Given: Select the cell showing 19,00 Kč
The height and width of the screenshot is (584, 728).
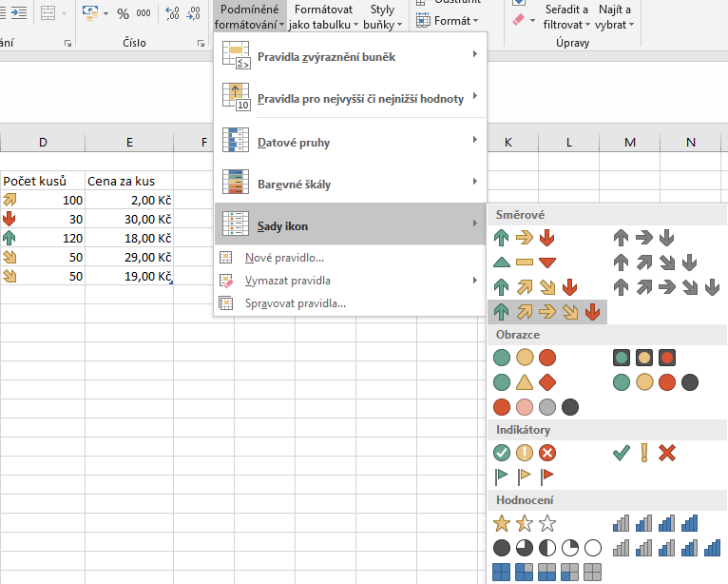Looking at the screenshot, I should [129, 276].
